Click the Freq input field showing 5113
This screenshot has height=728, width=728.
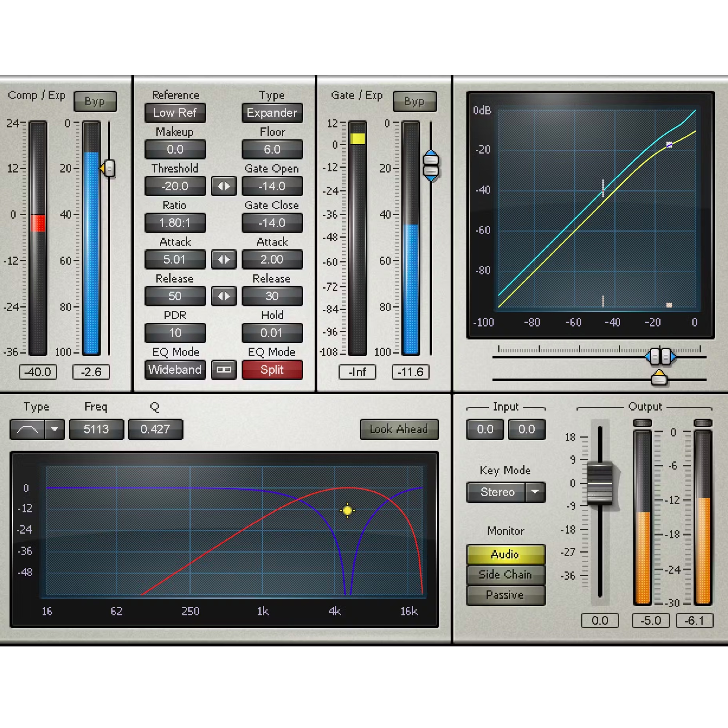coord(96,429)
